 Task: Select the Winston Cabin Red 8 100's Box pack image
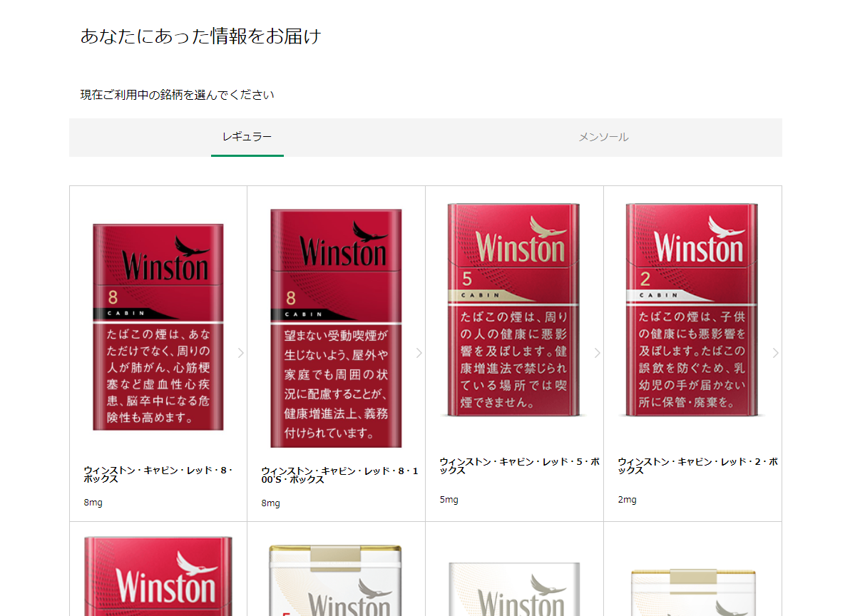point(336,328)
